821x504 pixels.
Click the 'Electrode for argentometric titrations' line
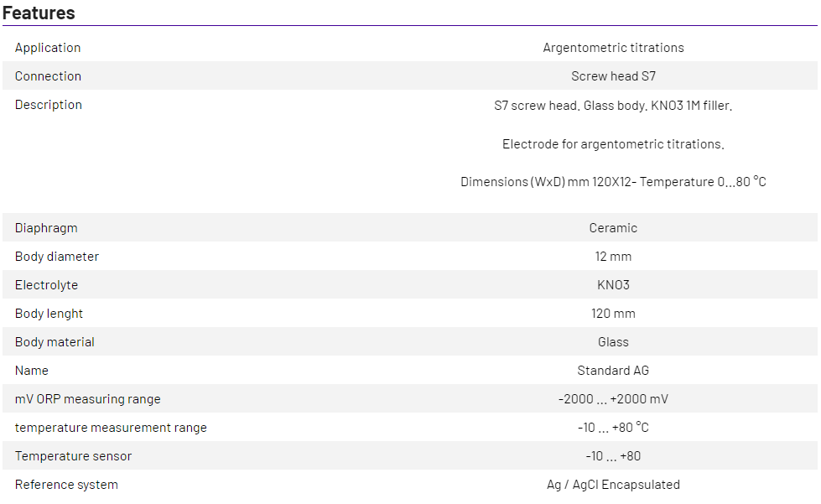click(613, 144)
